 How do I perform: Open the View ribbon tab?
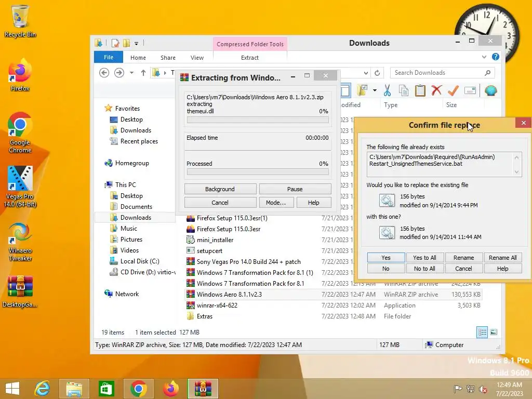pyautogui.click(x=197, y=58)
